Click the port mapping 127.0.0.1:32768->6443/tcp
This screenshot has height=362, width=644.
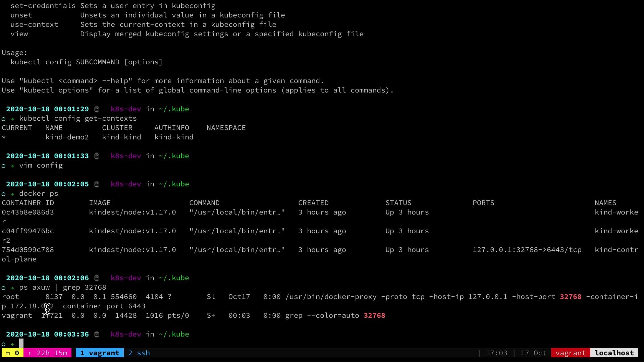tap(527, 250)
